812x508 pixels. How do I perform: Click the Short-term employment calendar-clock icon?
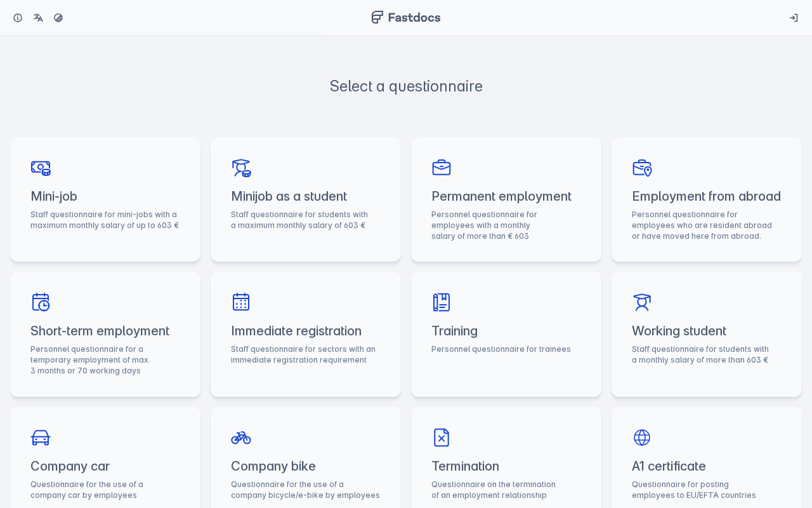click(41, 302)
